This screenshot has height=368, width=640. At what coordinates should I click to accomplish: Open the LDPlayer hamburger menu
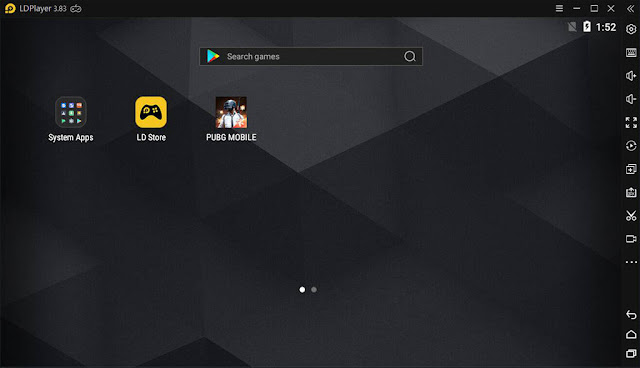pyautogui.click(x=559, y=8)
